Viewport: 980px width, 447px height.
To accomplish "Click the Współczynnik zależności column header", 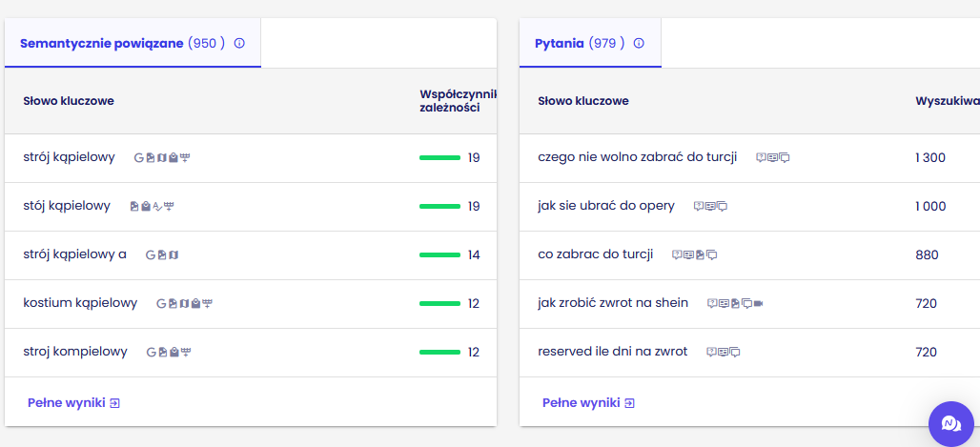I will 459,101.
